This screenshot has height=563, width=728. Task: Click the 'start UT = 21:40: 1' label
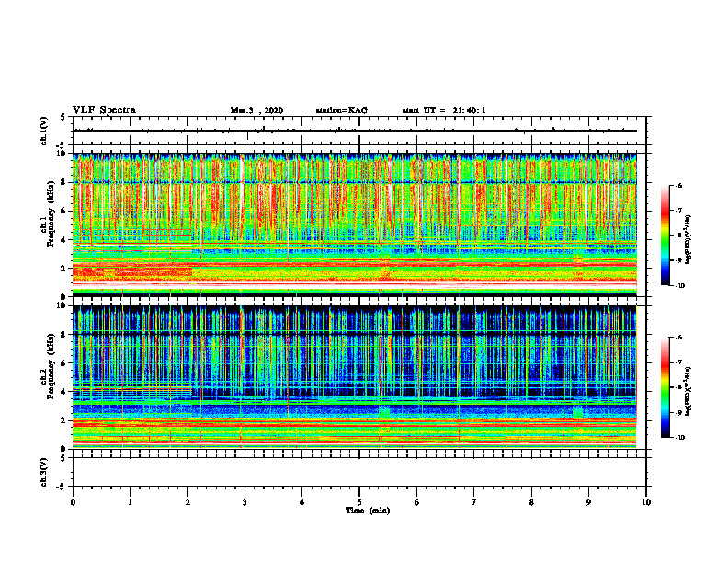coord(444,110)
